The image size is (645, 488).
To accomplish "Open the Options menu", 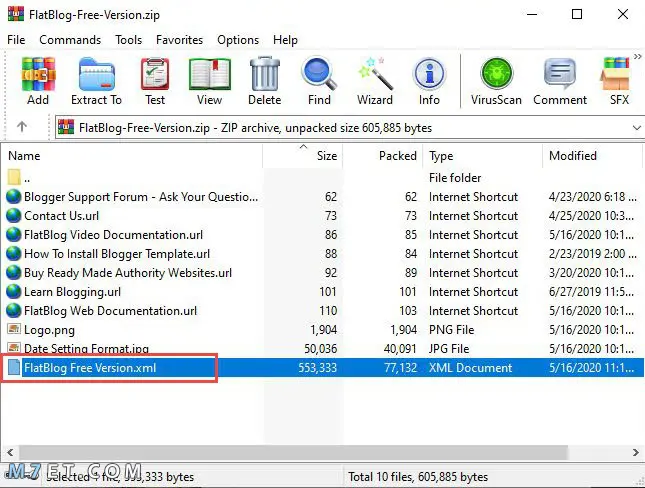I will pos(238,40).
